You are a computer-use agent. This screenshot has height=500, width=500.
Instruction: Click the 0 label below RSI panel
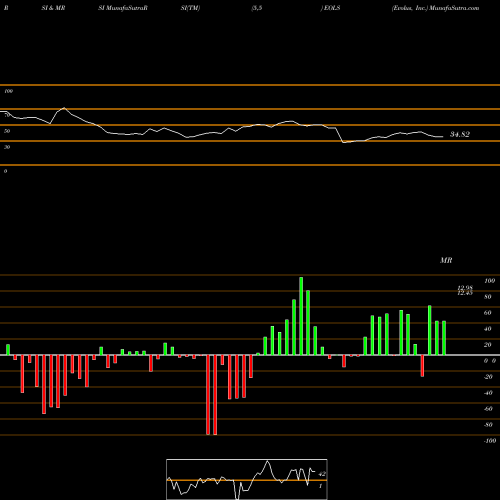click(5, 171)
